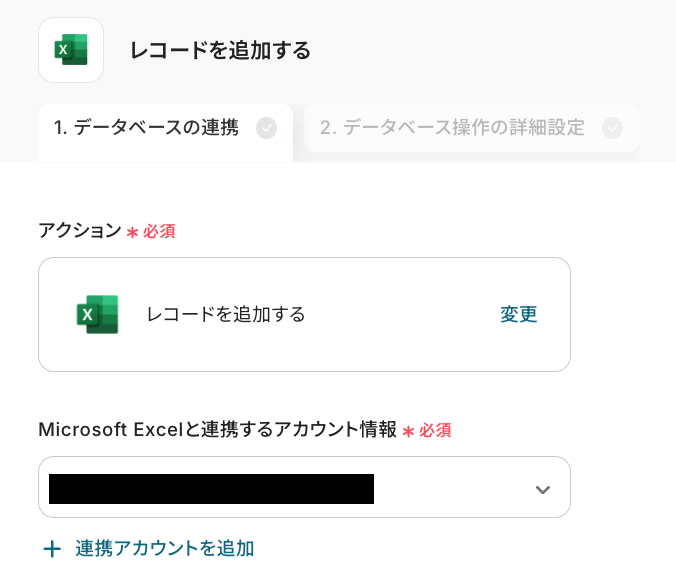Click the レコードを追加する text in the action card
The width and height of the screenshot is (676, 584).
pyautogui.click(x=226, y=314)
